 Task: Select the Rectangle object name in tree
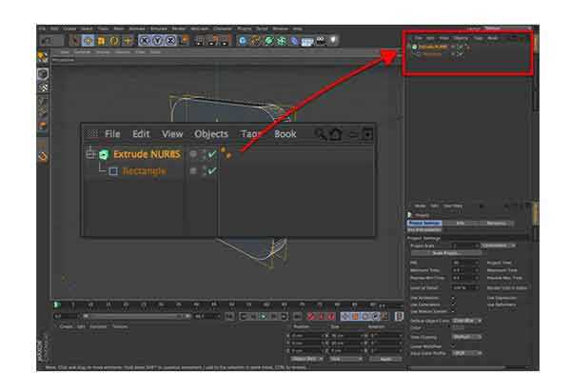[143, 171]
